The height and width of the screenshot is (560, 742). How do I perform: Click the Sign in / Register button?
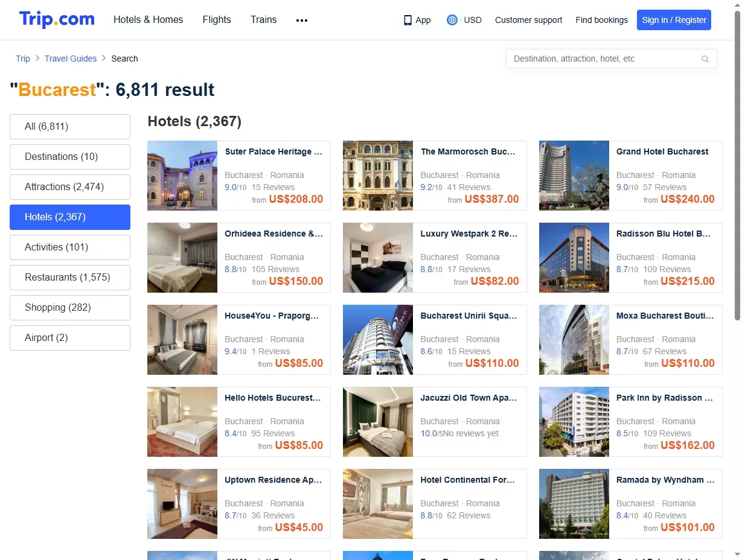pos(674,20)
